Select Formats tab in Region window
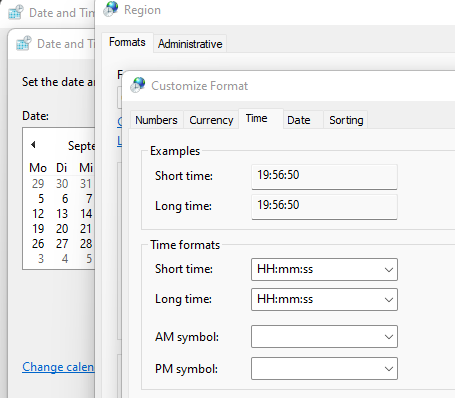455x398 pixels. [127, 42]
